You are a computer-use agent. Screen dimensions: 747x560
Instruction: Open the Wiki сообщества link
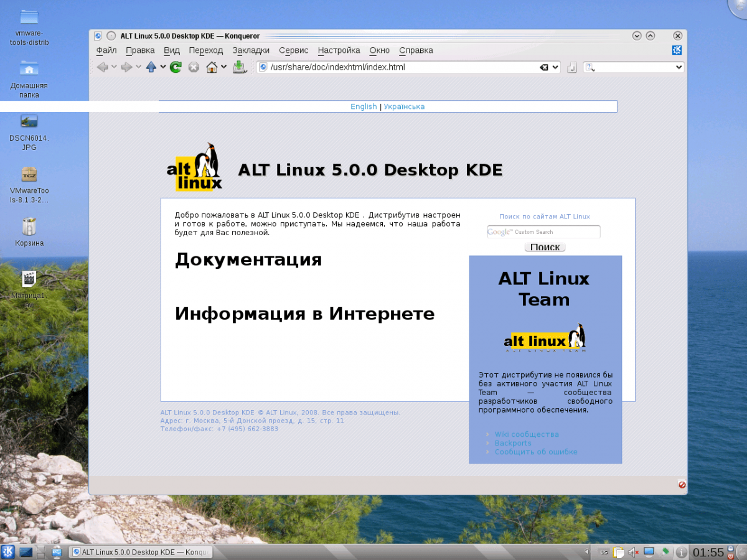[526, 434]
